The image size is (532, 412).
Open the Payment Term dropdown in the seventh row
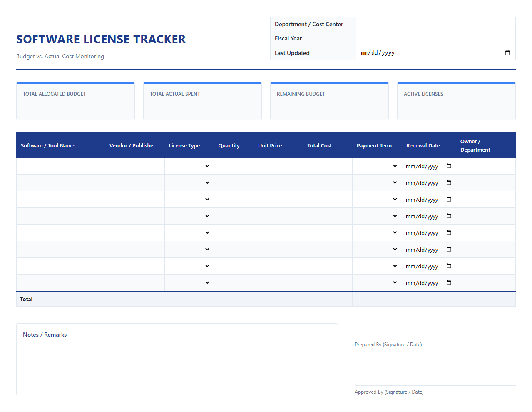pyautogui.click(x=377, y=266)
